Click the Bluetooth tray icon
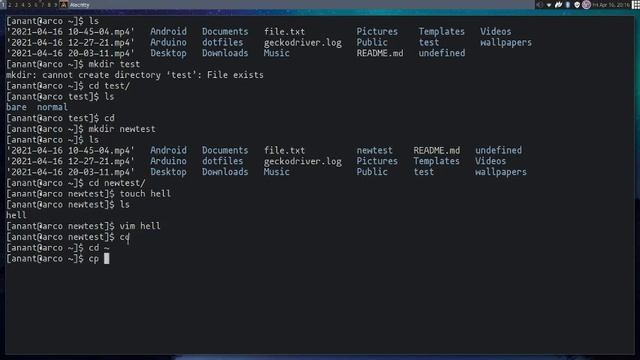The height and width of the screenshot is (360, 640). [x=568, y=5]
